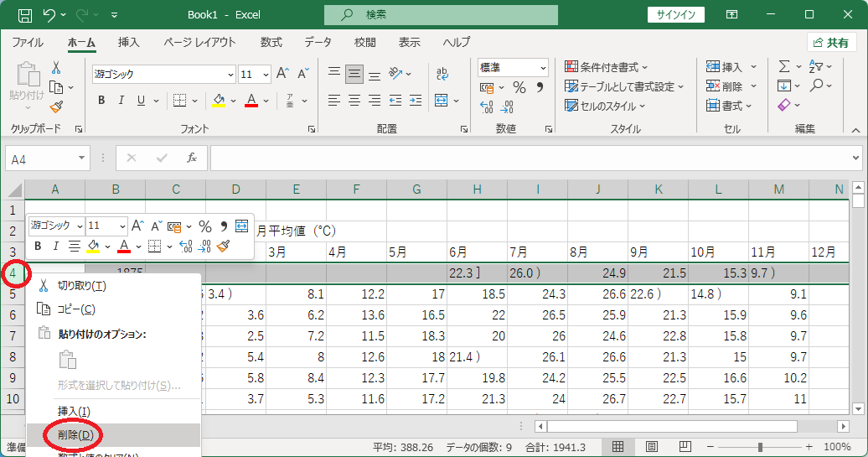Open ribbon 書式 format menu
Viewport: 868px width, 457px height.
(729, 106)
